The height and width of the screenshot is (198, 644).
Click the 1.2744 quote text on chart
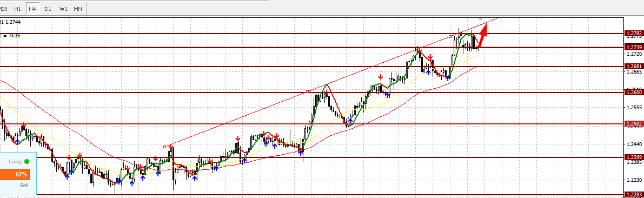(12, 22)
